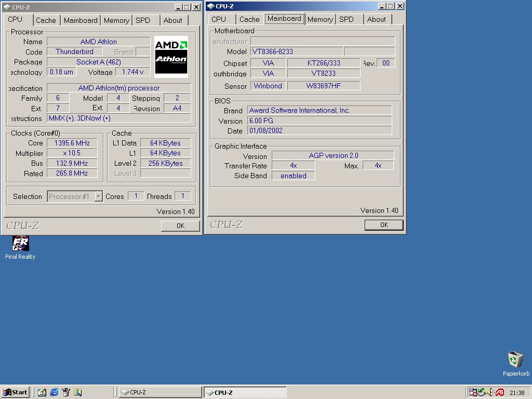Screen dimensions: 532x399
Task: Select Mainboard tab in the right CPU-Z window
Action: click(284, 19)
